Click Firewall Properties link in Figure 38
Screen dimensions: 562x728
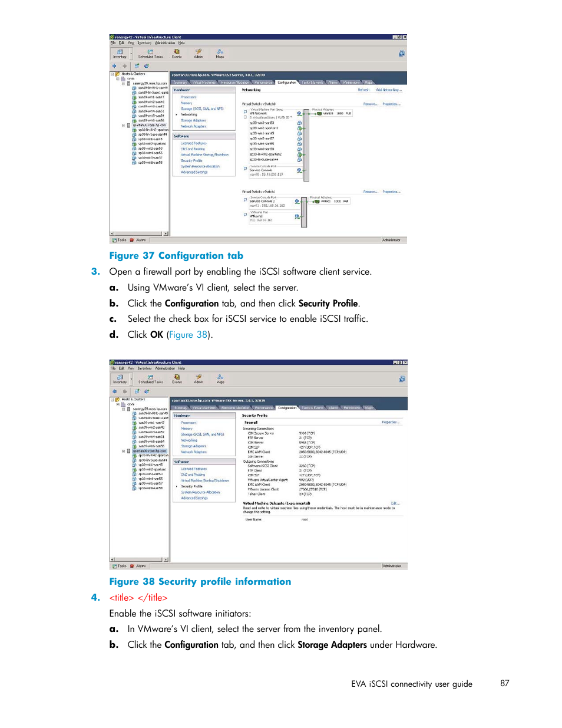pos(391,422)
